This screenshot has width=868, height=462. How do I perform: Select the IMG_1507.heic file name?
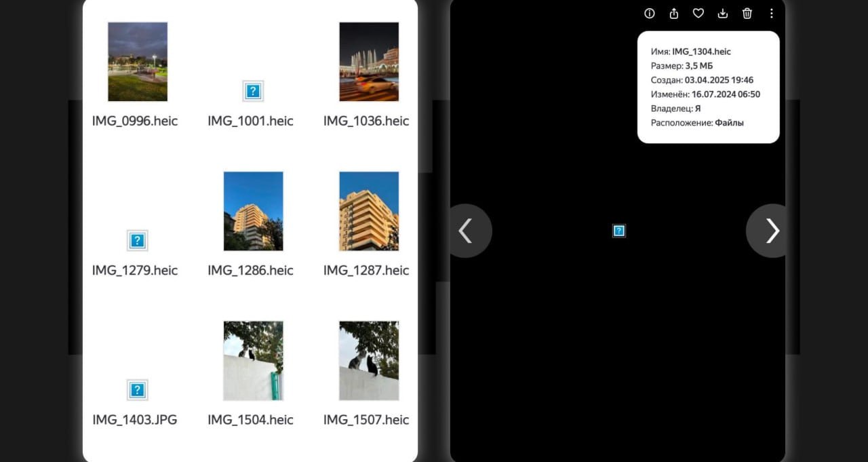click(366, 419)
